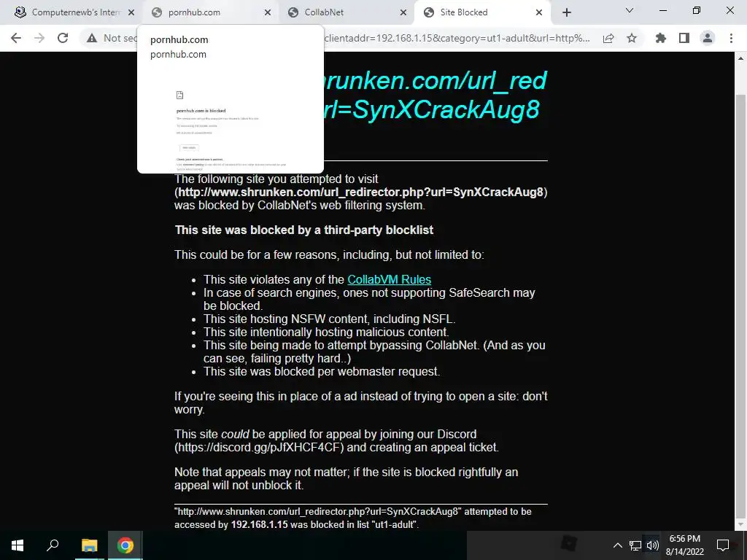Click the 'blocked per webmaster request' bullet
The height and width of the screenshot is (560, 747).
coord(322,371)
